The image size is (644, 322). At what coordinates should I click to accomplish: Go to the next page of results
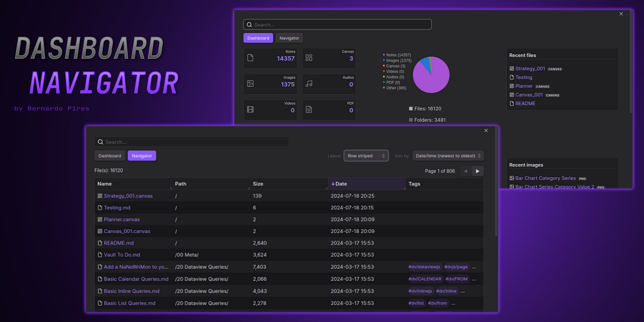477,171
